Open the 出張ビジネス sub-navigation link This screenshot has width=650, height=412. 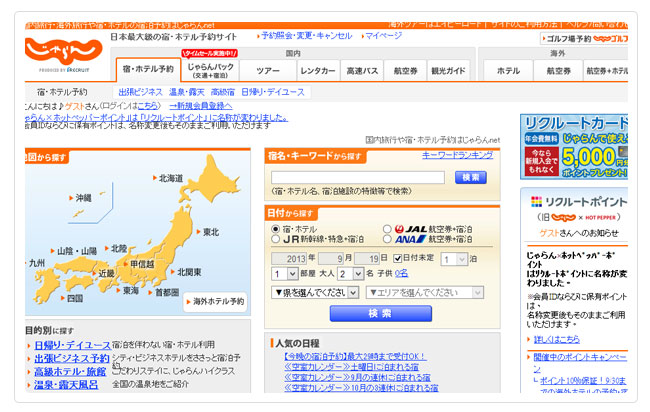coord(141,92)
